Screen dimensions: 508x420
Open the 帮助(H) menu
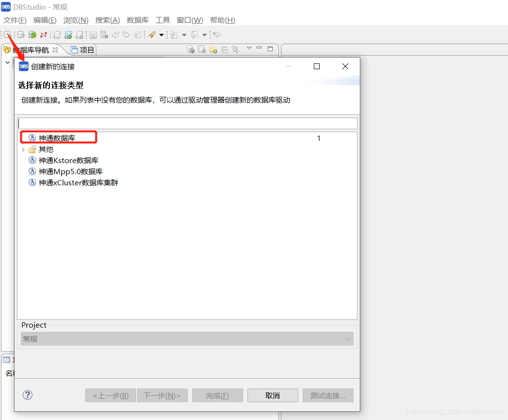pyautogui.click(x=223, y=20)
